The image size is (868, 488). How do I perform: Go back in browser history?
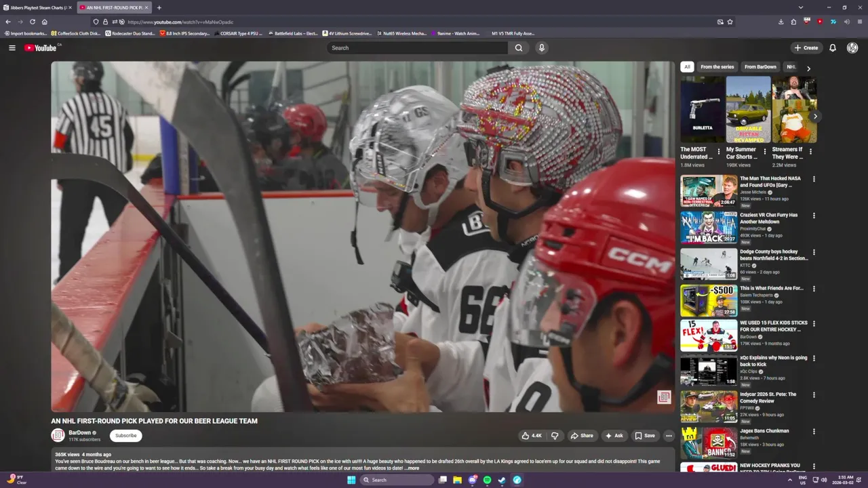pyautogui.click(x=7, y=22)
